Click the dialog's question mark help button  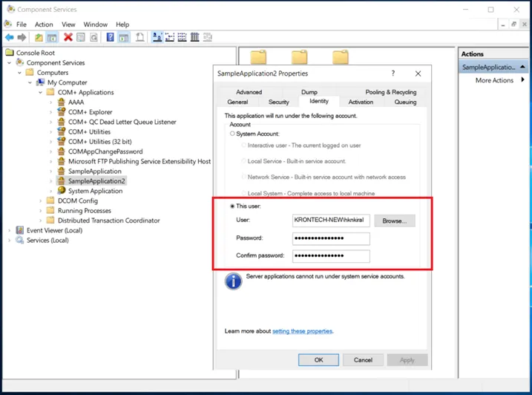(x=393, y=74)
